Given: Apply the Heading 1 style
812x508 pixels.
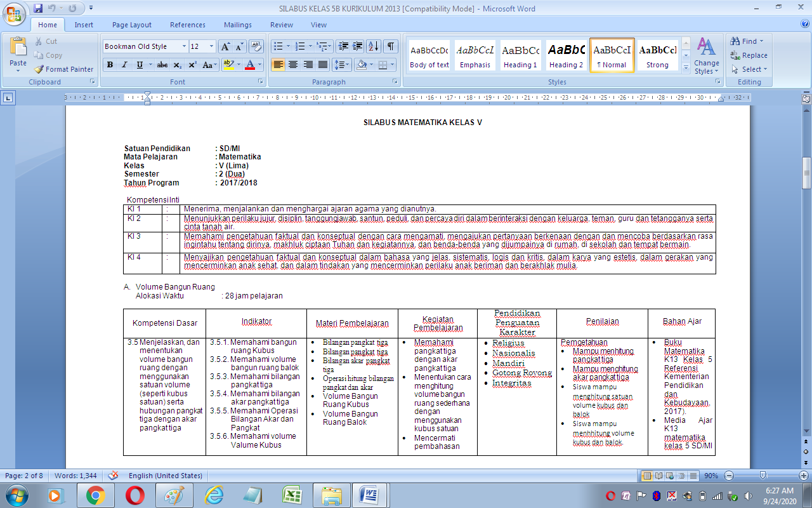Looking at the screenshot, I should (520, 56).
